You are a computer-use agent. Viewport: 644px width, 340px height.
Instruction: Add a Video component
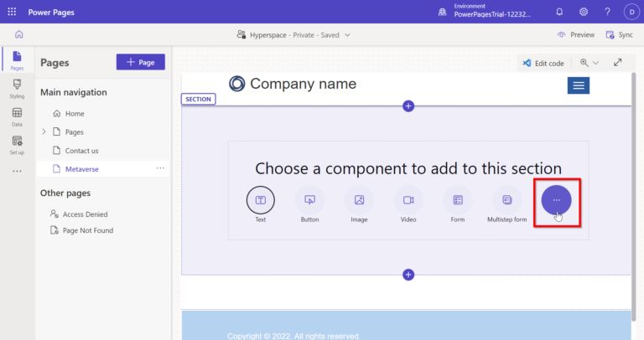tap(408, 204)
